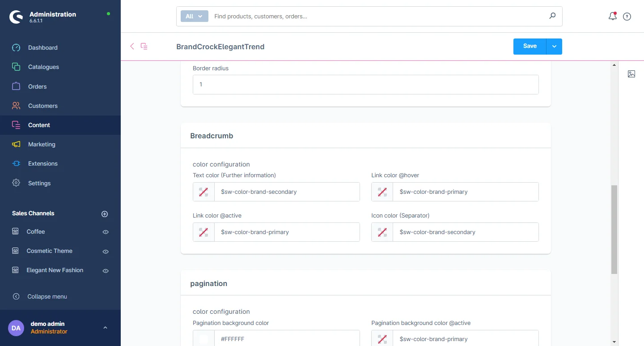Viewport: 644px width, 346px height.
Task: Go back using the left arrow
Action: click(132, 46)
